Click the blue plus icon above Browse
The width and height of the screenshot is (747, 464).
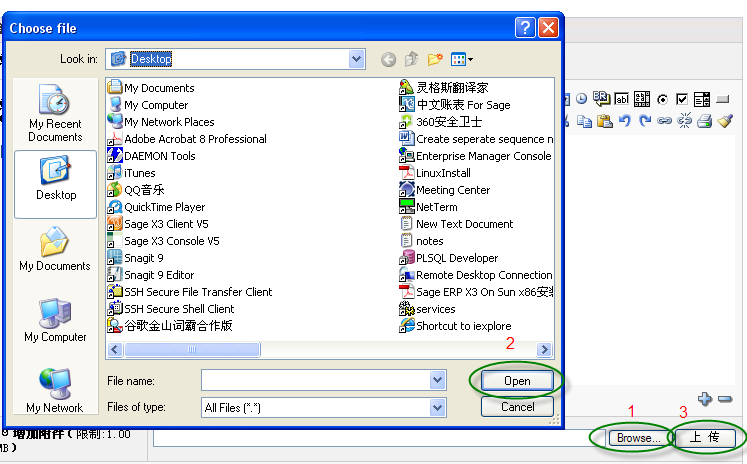point(705,398)
